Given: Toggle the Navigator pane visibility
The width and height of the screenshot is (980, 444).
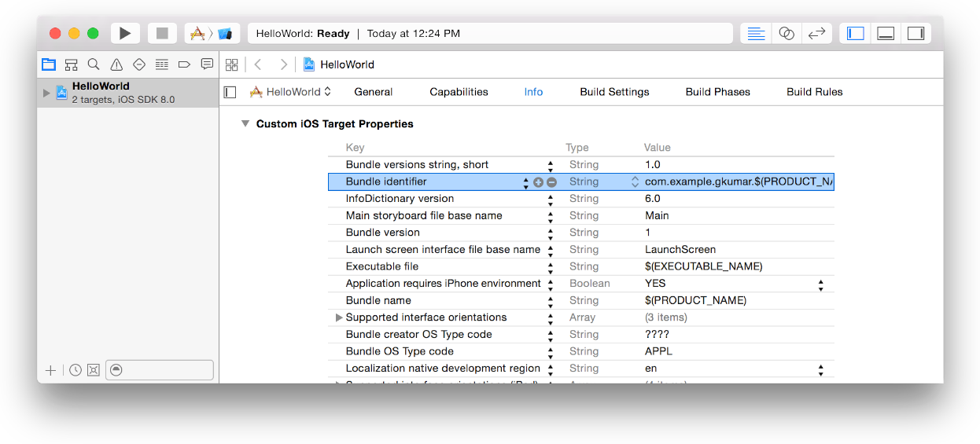Looking at the screenshot, I should coord(856,33).
